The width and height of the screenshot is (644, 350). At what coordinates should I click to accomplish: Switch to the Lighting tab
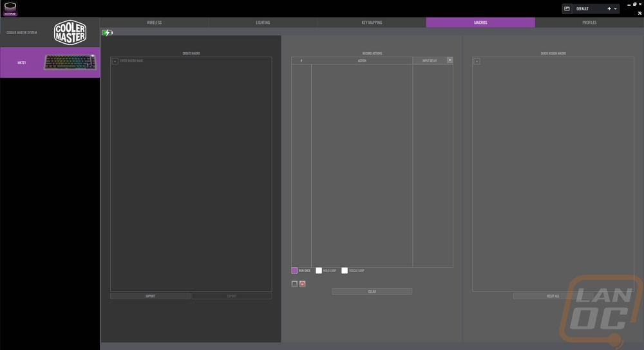[x=263, y=23]
